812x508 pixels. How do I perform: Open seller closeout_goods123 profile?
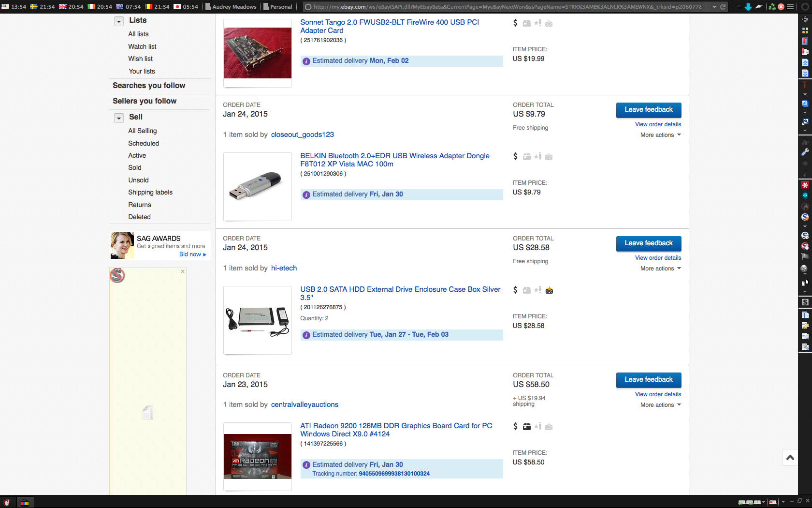303,134
